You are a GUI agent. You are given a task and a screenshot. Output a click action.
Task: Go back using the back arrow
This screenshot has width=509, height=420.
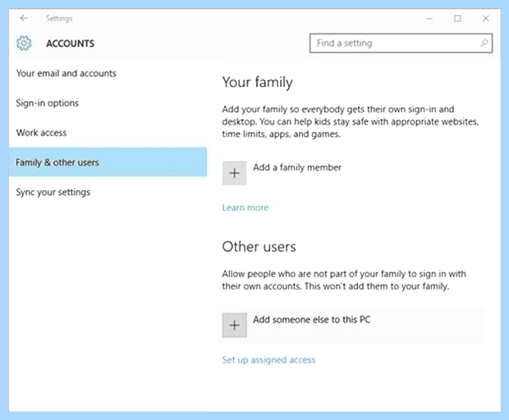(x=24, y=19)
